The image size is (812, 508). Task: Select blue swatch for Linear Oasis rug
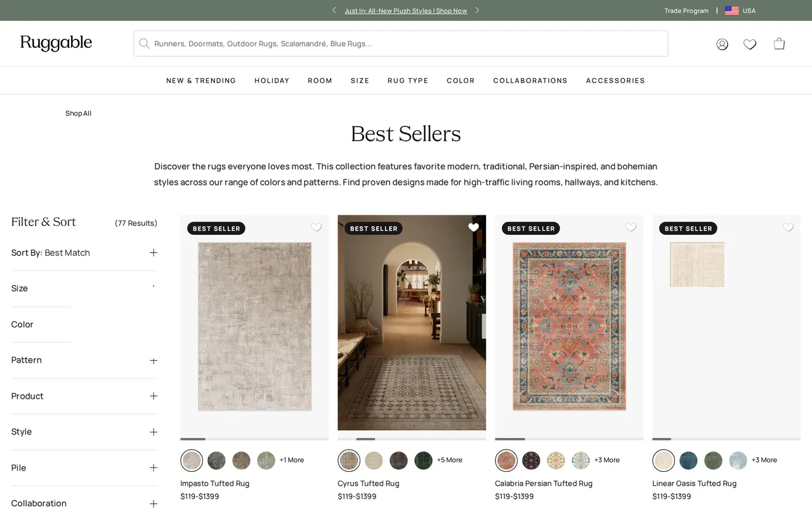[x=688, y=460]
